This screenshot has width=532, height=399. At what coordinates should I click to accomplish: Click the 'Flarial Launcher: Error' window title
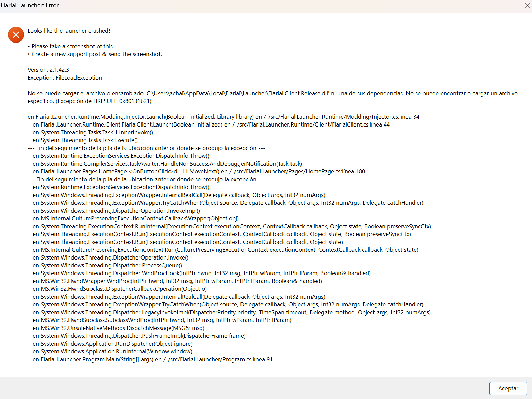pos(30,5)
